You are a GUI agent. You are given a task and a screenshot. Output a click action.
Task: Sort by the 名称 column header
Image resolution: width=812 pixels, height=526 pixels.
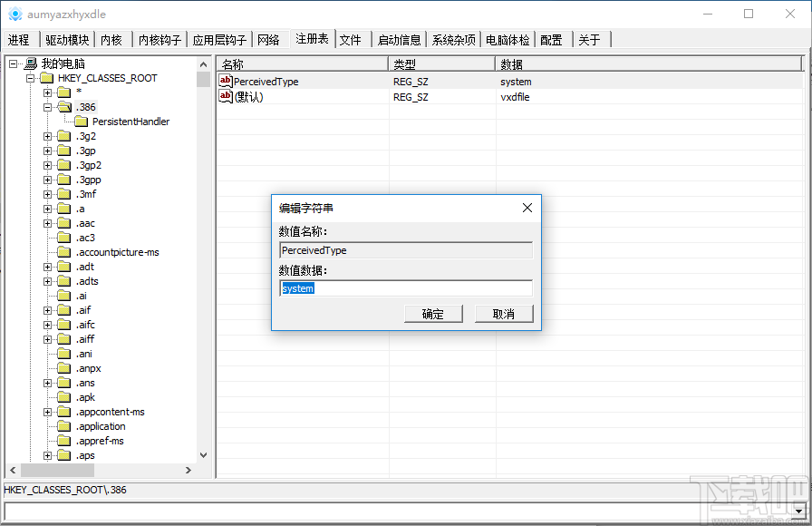point(303,63)
